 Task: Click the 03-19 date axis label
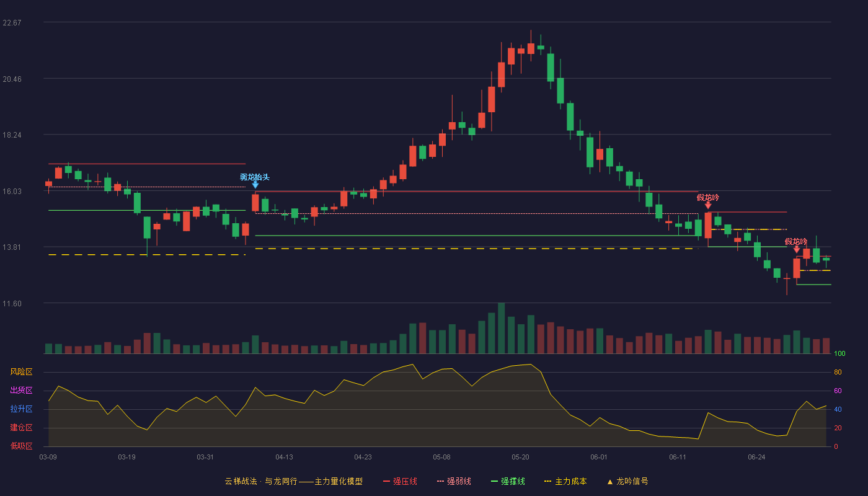pyautogui.click(x=126, y=457)
